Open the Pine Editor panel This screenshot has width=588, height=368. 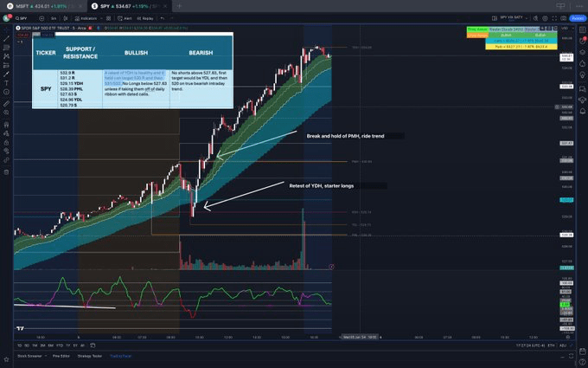tap(61, 356)
